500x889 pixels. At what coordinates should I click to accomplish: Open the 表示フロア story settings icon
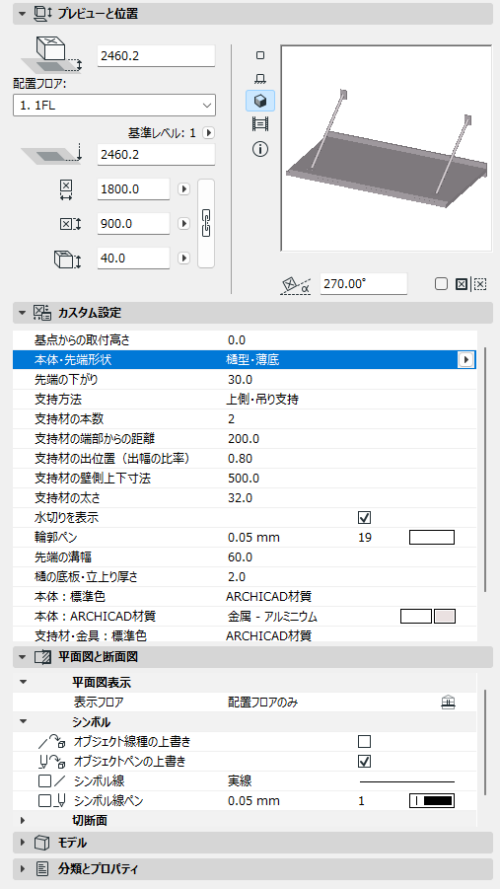coord(448,702)
